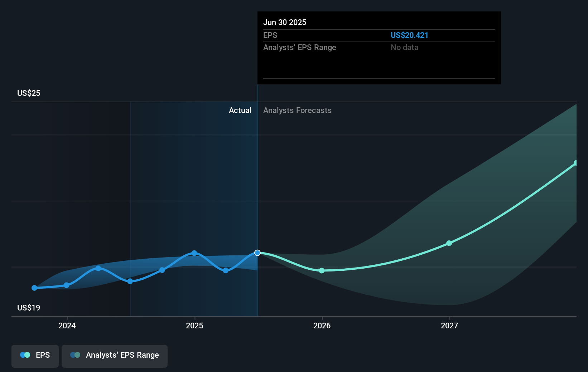Select the first blue EPS data point
This screenshot has height=372, width=588.
tap(34, 288)
